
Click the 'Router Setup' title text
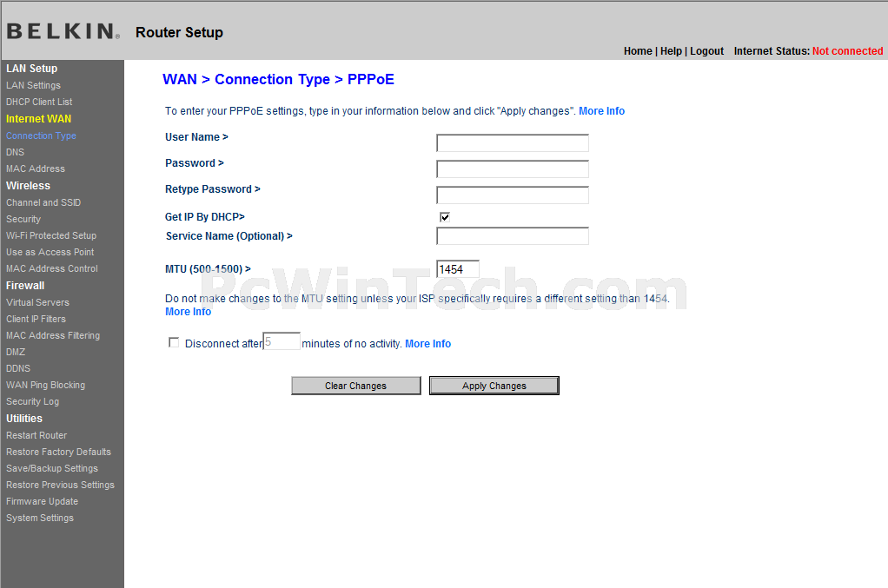(179, 33)
